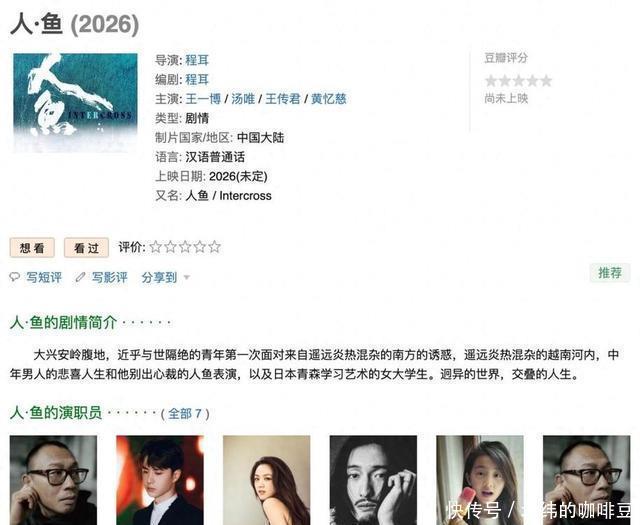View all cast via 全部 7
This screenshot has width=640, height=525.
point(185,414)
